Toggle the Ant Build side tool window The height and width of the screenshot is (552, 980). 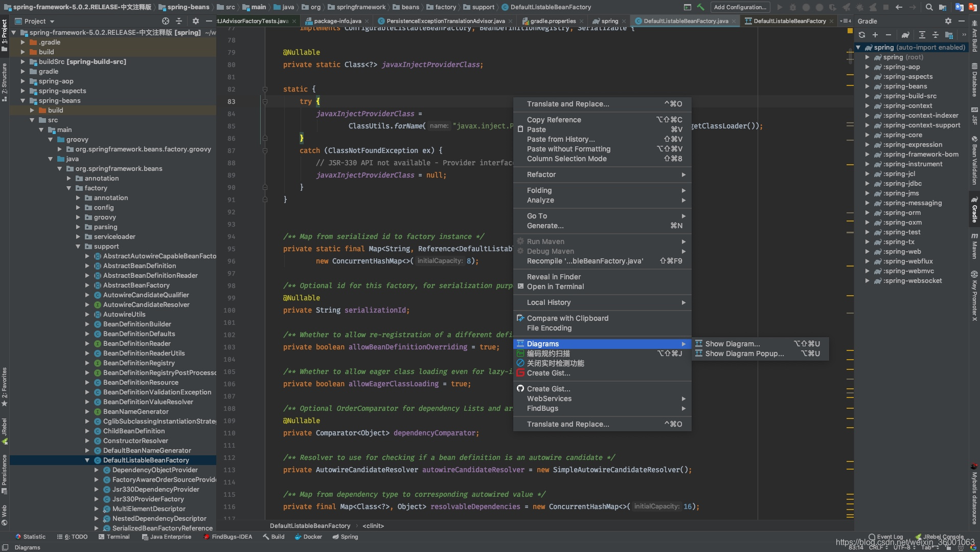point(974,37)
